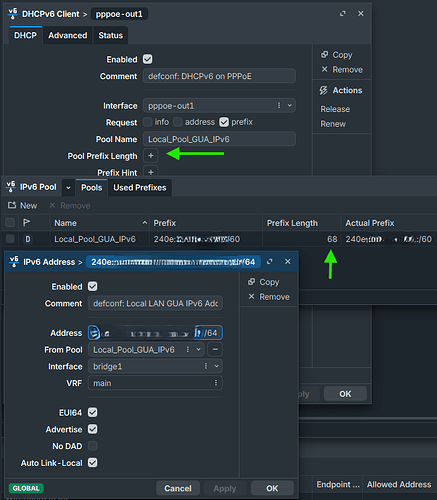Remove the DHCPv6 Client entry
The height and width of the screenshot is (500, 437).
pyautogui.click(x=342, y=70)
